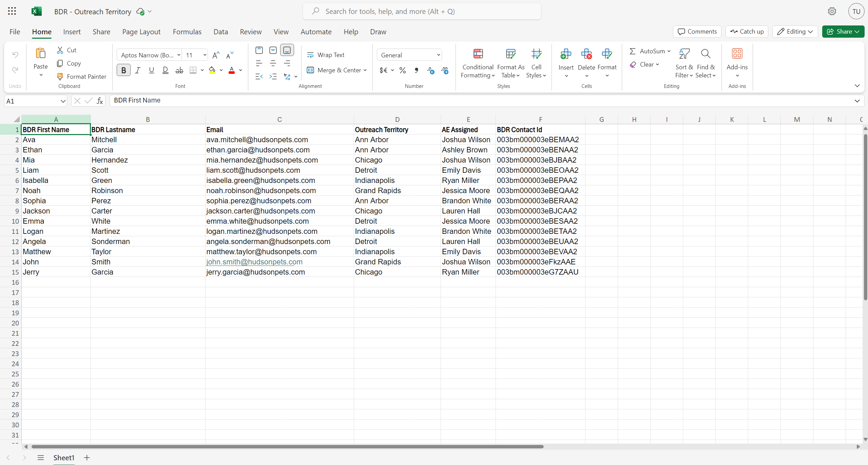This screenshot has height=465, width=868.
Task: Select column C header
Action: point(279,119)
